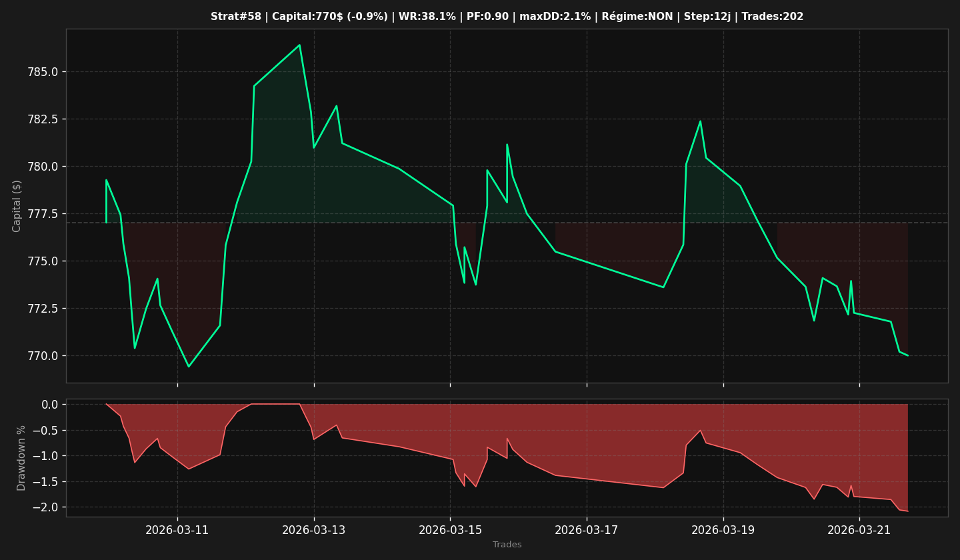
Task: Click the −0.5 drawdown axis tick label
Action: pyautogui.click(x=45, y=431)
